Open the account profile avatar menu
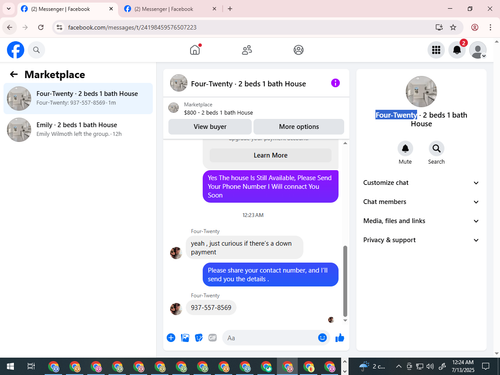 tap(478, 50)
